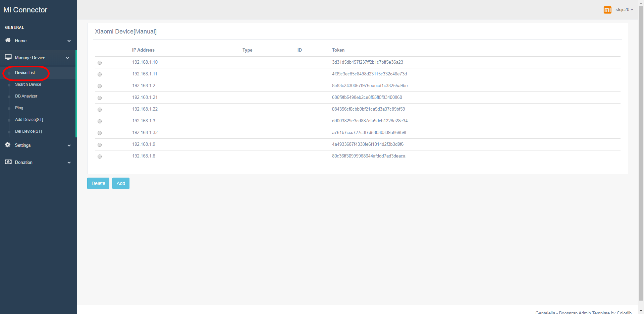The height and width of the screenshot is (314, 644).
Task: Click token 80c36ff30999968644afddd7ad3deaca
Action: [369, 156]
